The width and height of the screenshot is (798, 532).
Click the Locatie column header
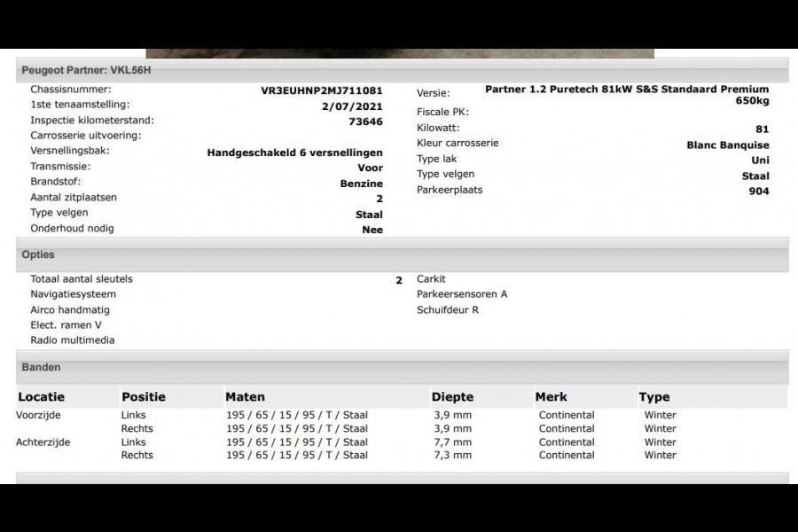click(39, 396)
